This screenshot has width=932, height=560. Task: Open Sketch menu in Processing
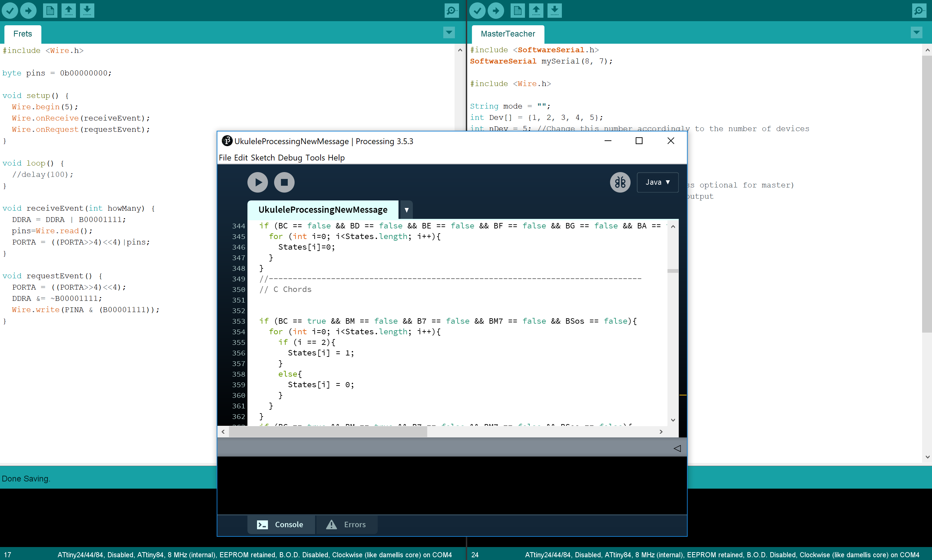262,158
